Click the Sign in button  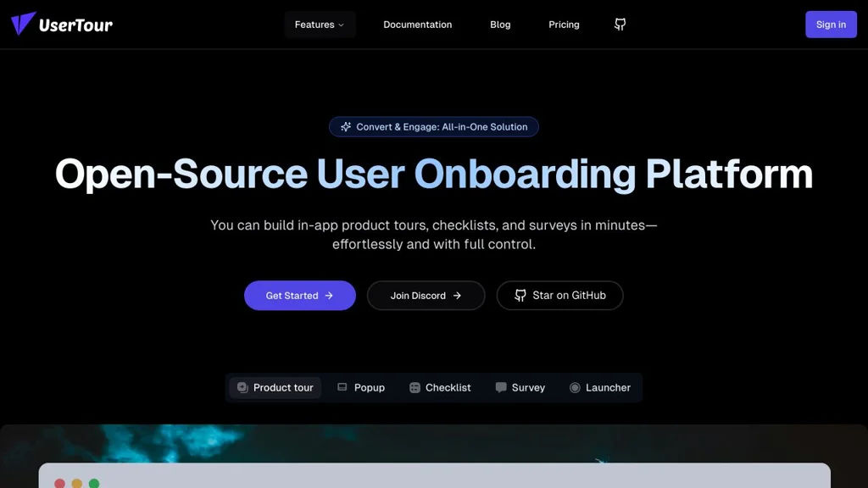(x=831, y=25)
